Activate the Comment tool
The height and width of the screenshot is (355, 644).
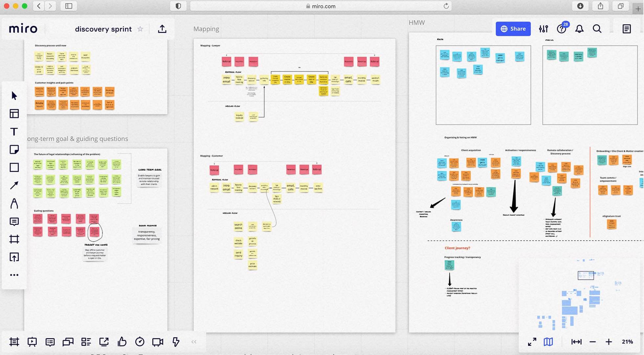[x=14, y=222]
